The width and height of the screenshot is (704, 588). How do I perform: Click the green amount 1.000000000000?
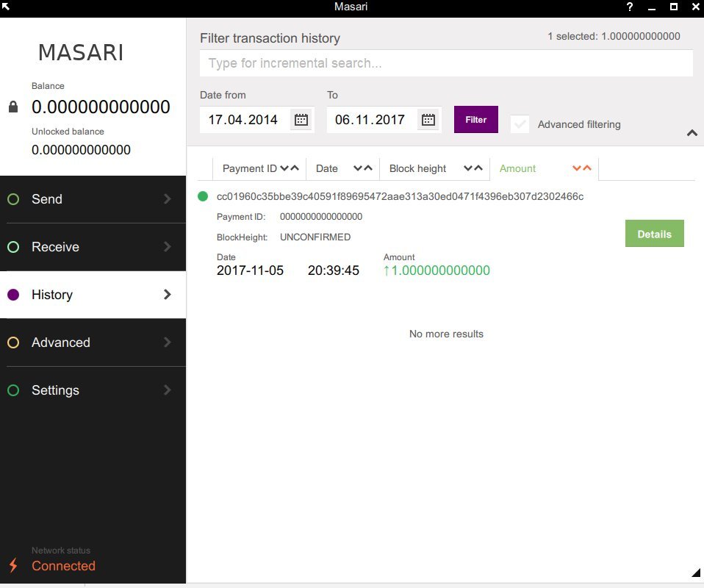tap(440, 270)
